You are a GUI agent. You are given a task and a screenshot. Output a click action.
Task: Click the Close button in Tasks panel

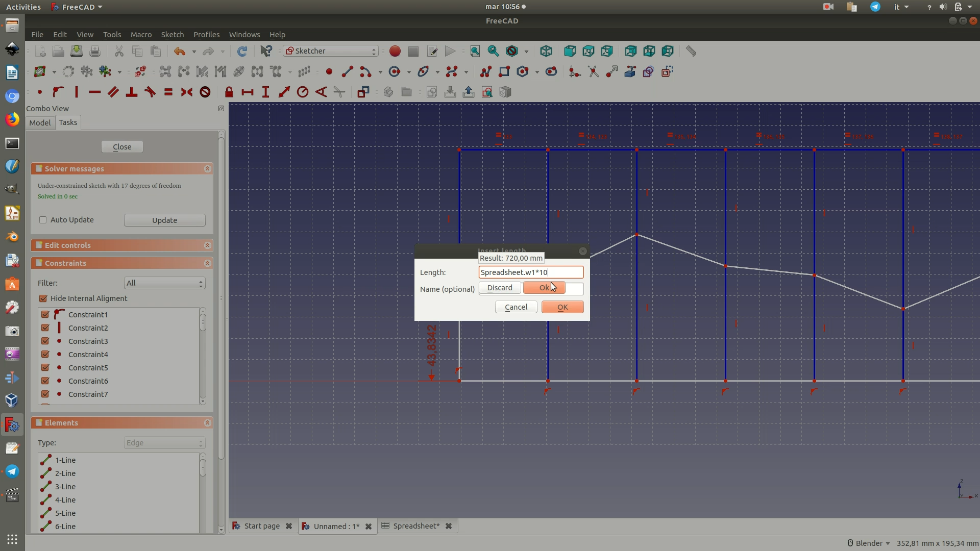point(122,147)
